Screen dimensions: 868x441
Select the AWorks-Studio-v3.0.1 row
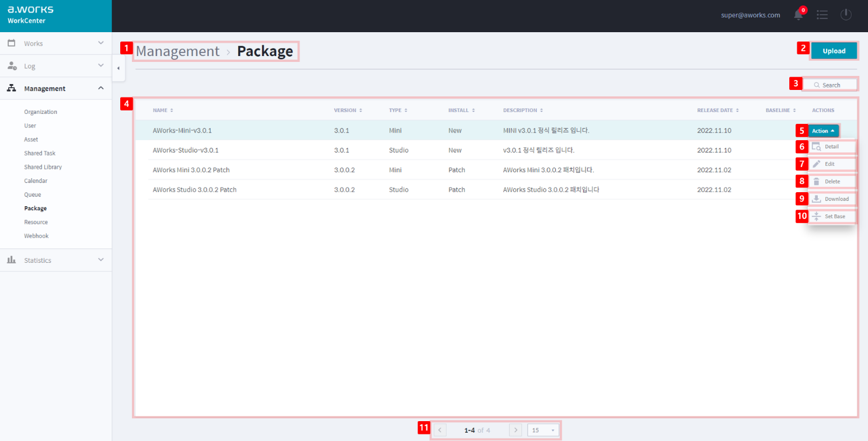pyautogui.click(x=496, y=150)
